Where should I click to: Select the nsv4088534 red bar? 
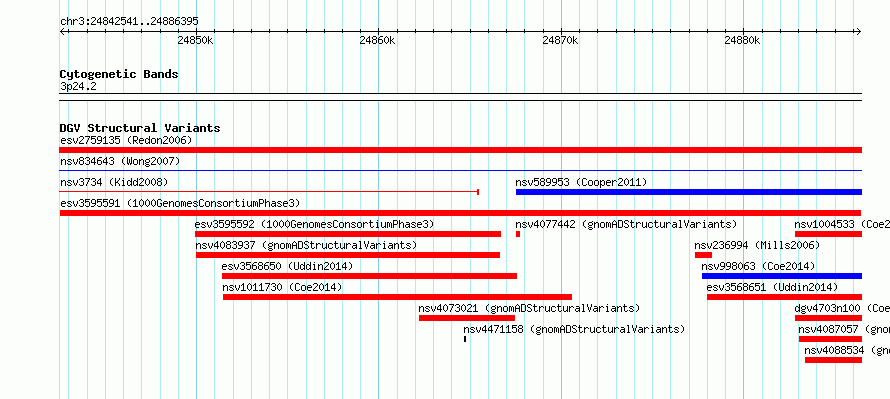pyautogui.click(x=833, y=360)
